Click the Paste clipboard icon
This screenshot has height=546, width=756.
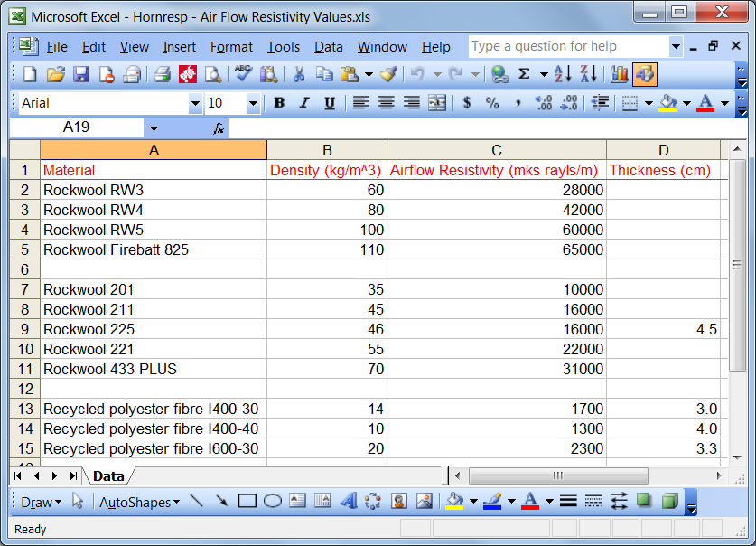[x=349, y=74]
